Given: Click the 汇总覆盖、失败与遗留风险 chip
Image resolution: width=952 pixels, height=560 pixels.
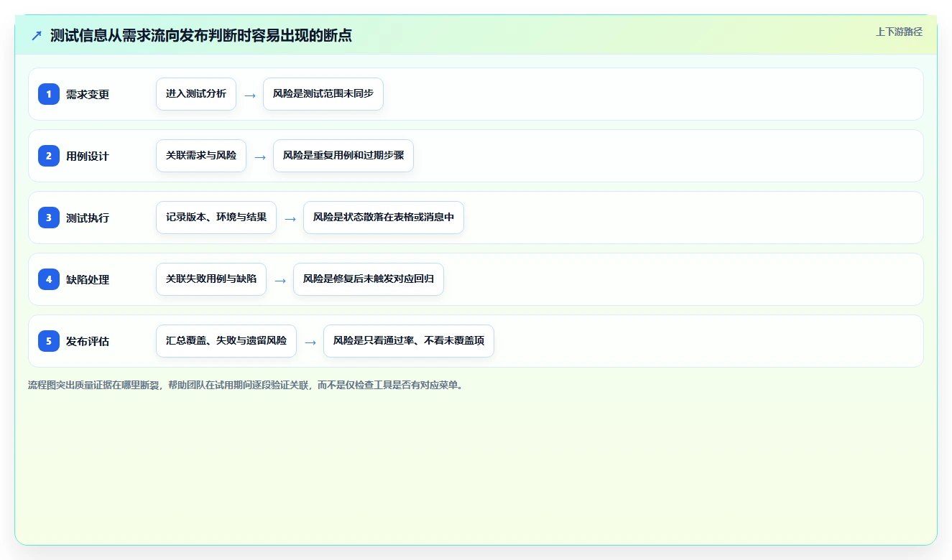Looking at the screenshot, I should (226, 341).
